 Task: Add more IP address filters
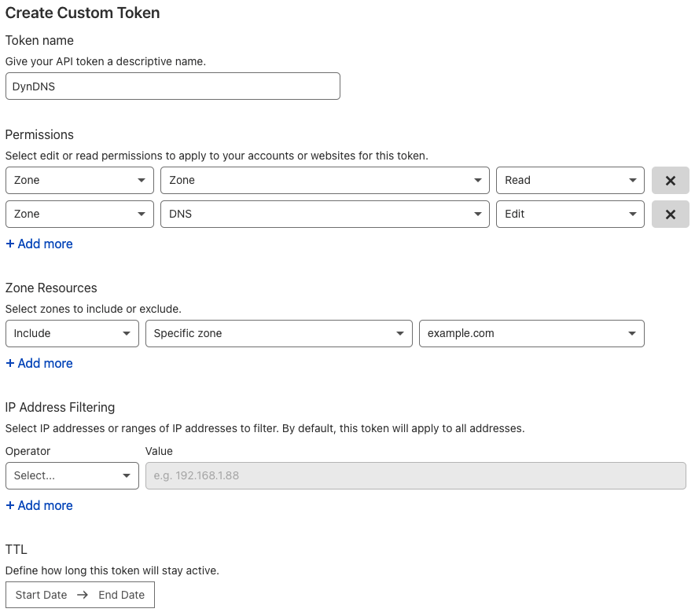[39, 506]
